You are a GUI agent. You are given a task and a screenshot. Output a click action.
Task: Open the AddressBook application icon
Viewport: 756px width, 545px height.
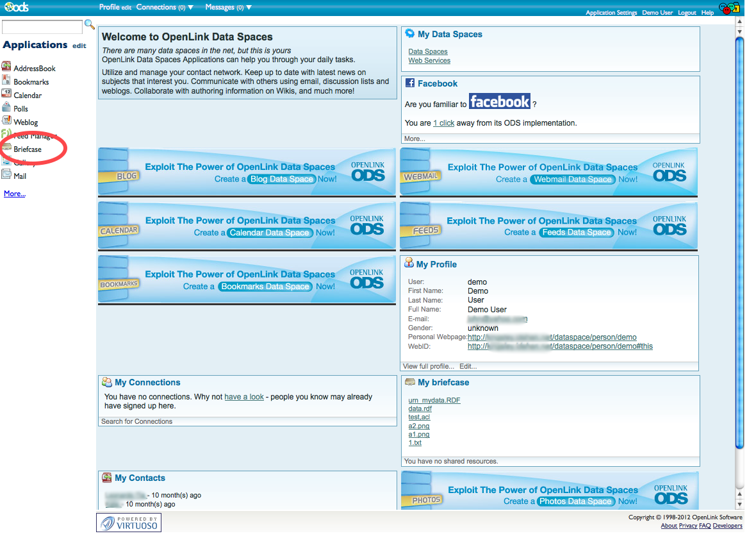pos(6,67)
